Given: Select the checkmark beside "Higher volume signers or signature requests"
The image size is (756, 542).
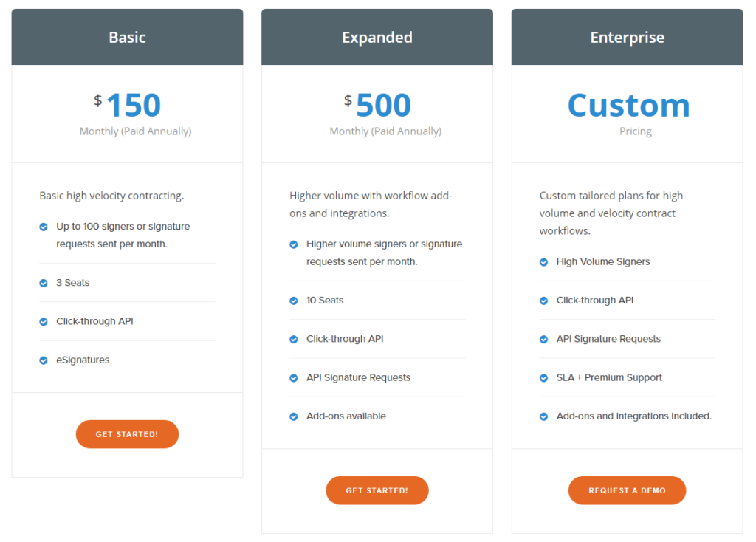Looking at the screenshot, I should (x=293, y=244).
